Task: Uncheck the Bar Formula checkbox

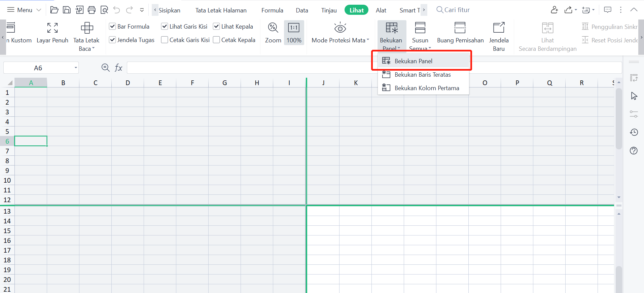Action: (112, 27)
